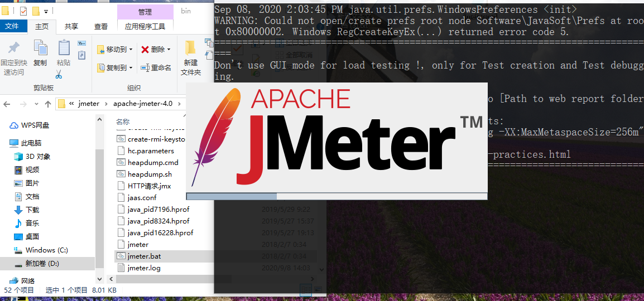The height and width of the screenshot is (301, 644).
Task: Open the 文件 menu tab
Action: coord(12,26)
